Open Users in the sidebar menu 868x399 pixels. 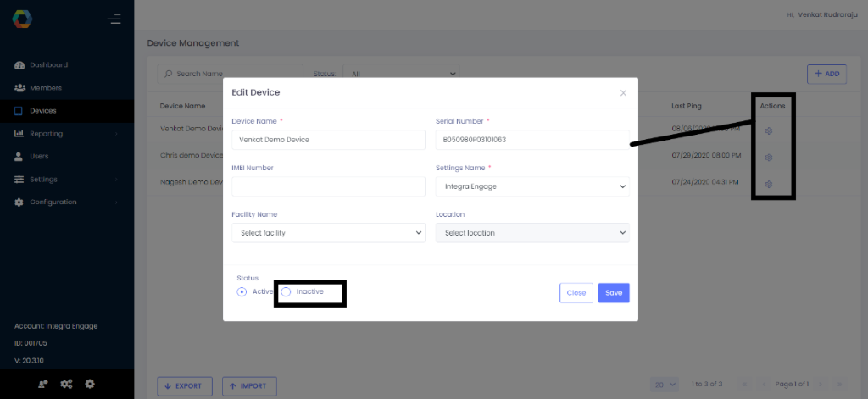tap(39, 157)
